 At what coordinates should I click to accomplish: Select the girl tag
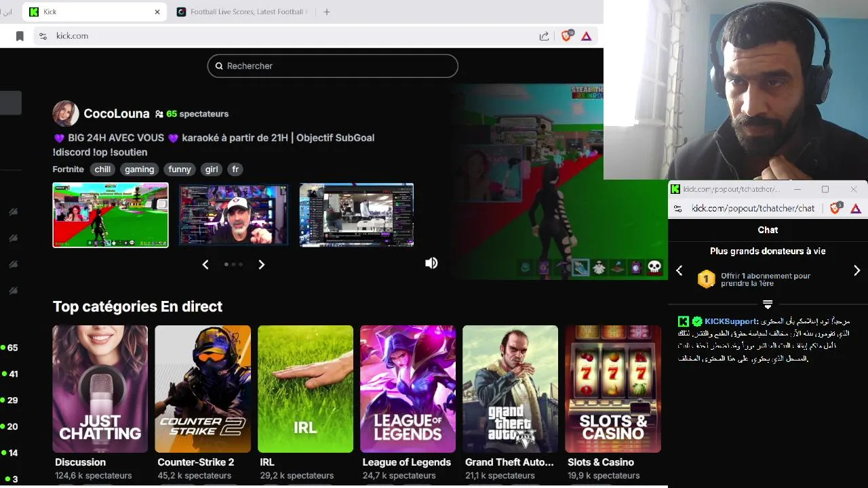point(212,169)
